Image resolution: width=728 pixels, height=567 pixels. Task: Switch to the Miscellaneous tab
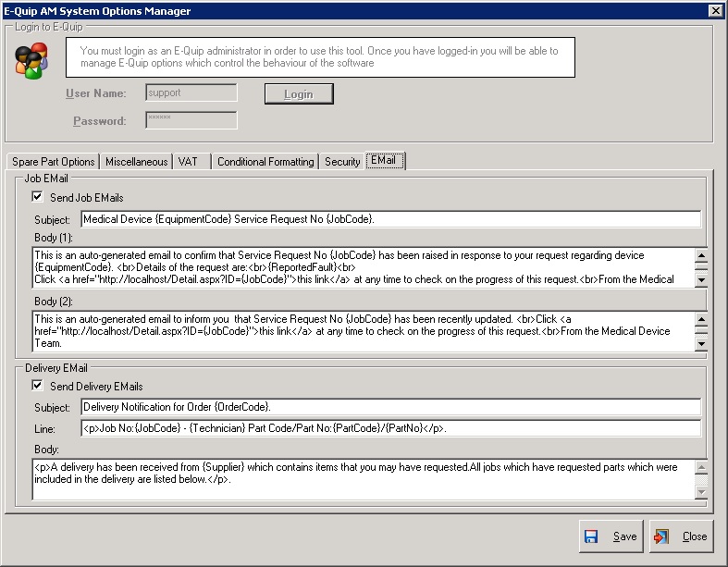tap(137, 162)
